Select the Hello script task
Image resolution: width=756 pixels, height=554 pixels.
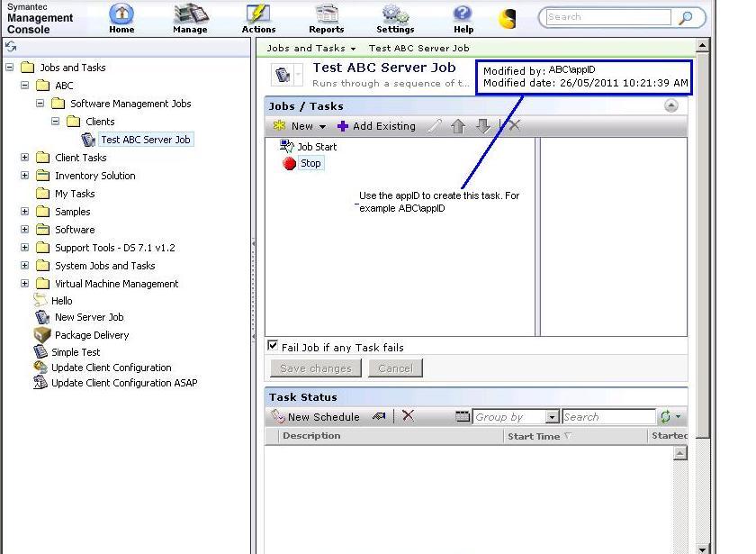[x=62, y=301]
